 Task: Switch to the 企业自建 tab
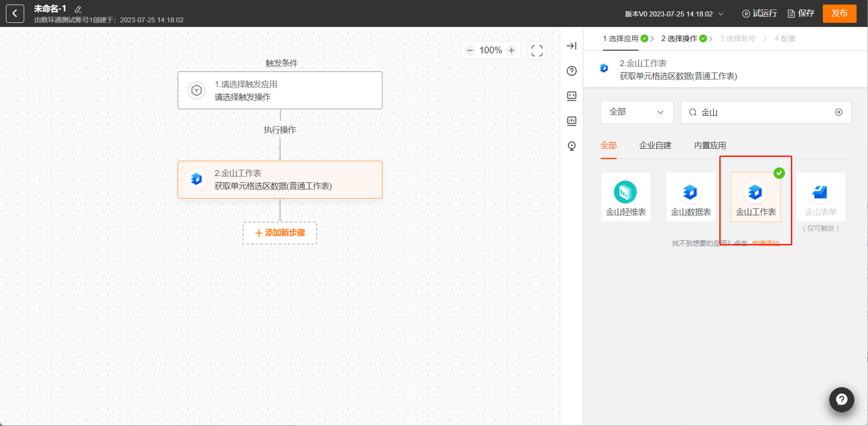point(655,145)
